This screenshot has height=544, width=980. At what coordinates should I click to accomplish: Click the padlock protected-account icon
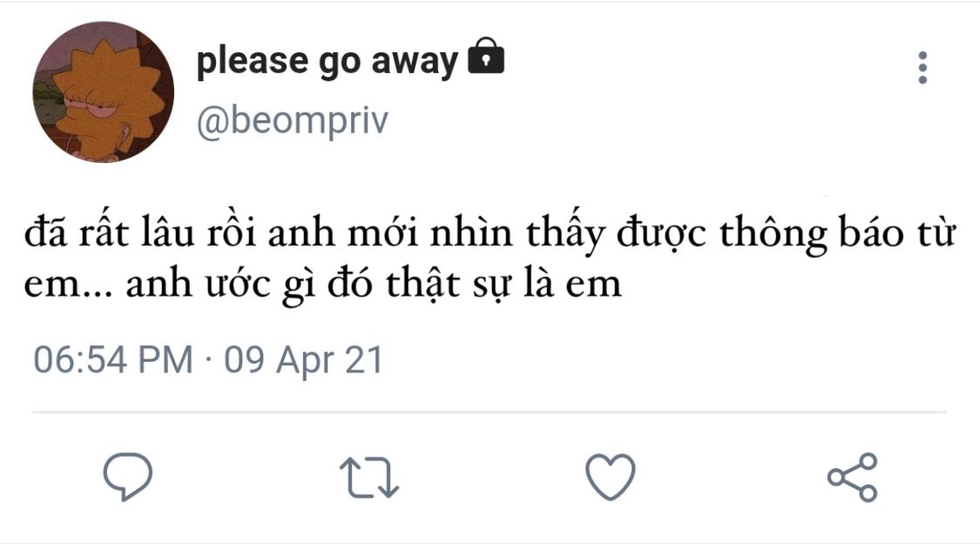tap(486, 58)
